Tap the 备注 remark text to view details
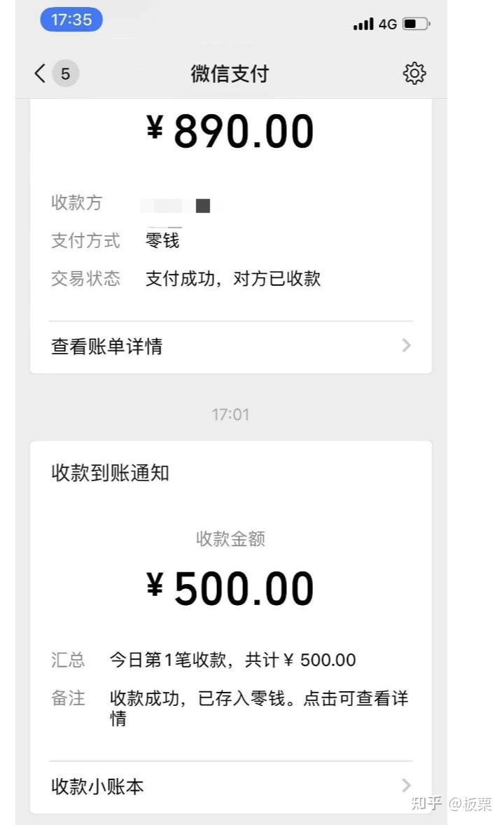 point(259,707)
